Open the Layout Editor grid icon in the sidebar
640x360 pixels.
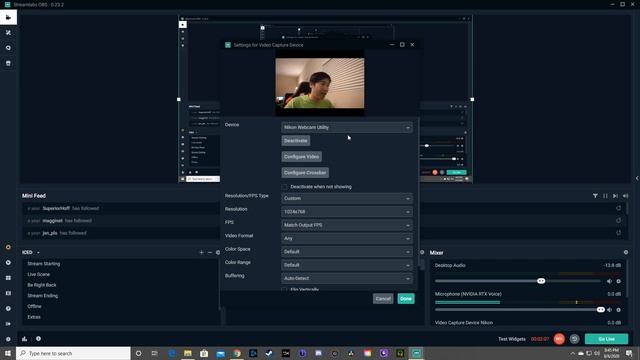point(8,278)
